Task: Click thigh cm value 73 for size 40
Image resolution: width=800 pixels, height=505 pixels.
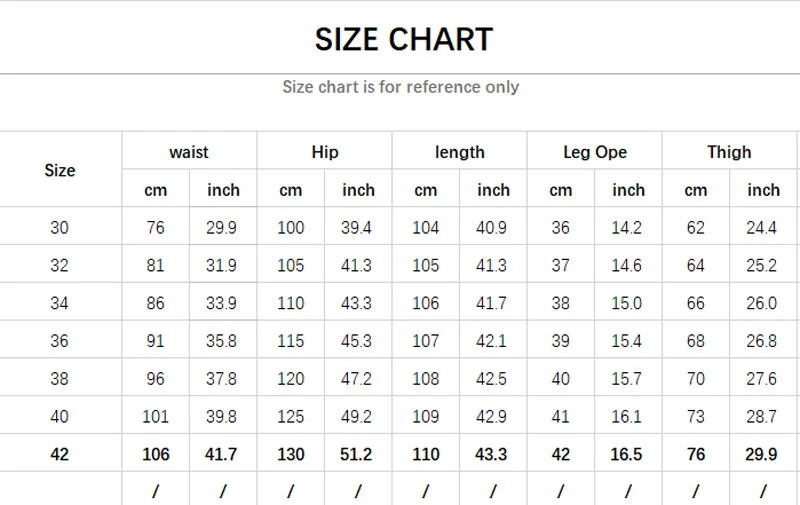Action: click(696, 417)
